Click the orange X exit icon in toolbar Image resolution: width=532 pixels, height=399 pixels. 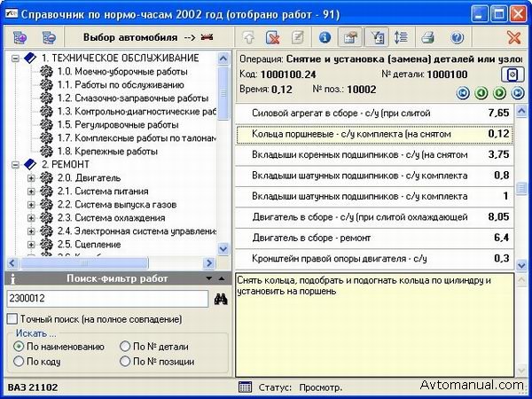click(514, 37)
